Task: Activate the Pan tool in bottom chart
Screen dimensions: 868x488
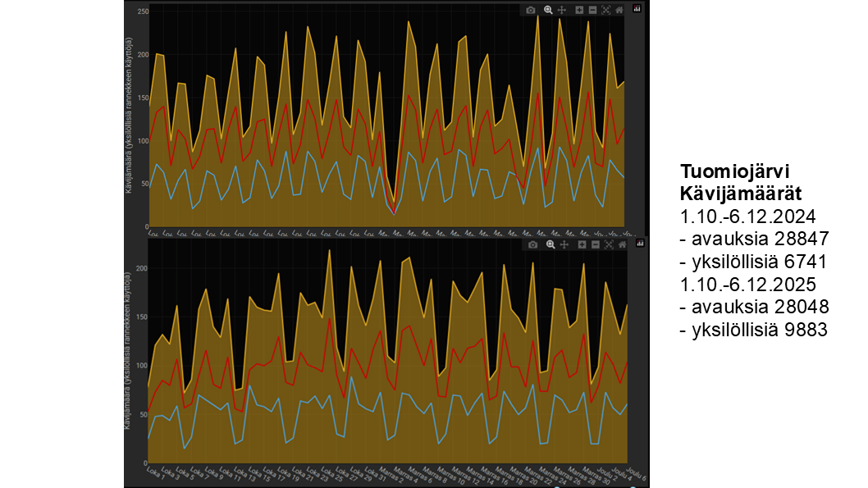Action: coord(563,244)
